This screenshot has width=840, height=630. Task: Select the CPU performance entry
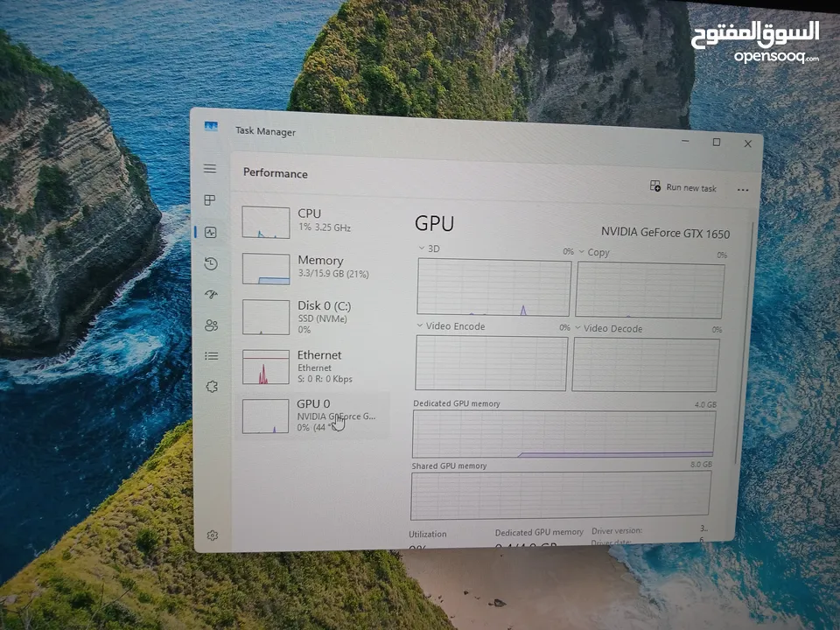314,221
